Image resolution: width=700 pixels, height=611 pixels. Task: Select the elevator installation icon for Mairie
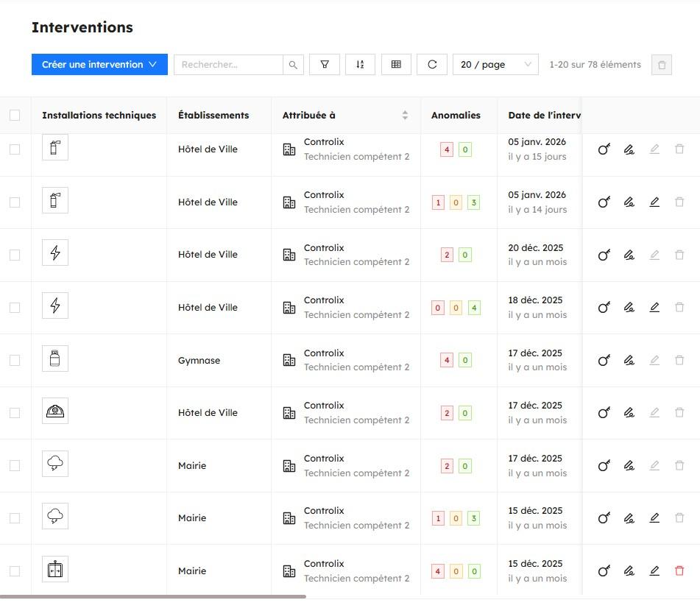(54, 570)
